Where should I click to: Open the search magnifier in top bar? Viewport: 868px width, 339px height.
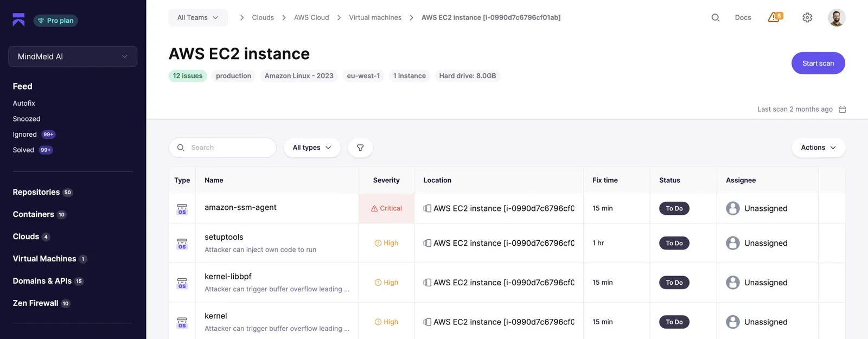(716, 17)
